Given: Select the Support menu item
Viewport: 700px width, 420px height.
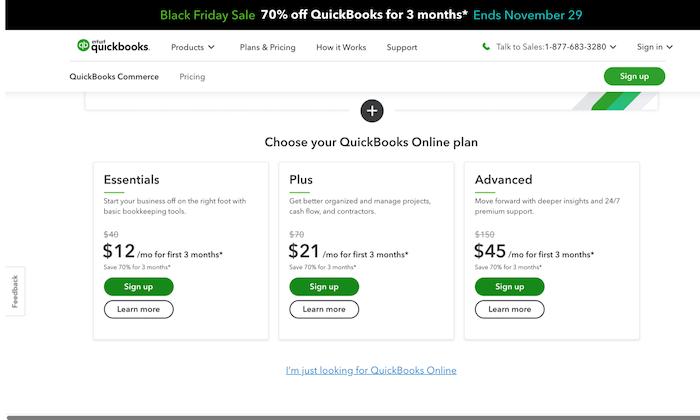Looking at the screenshot, I should tap(402, 47).
